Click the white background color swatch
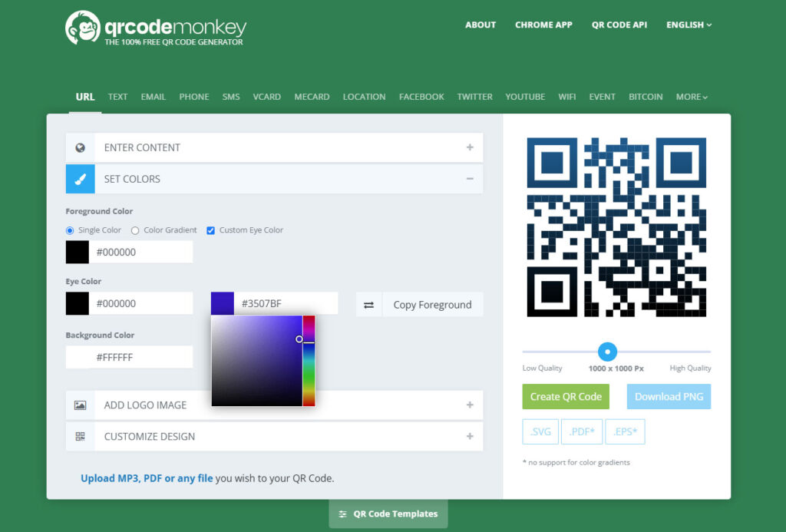This screenshot has height=532, width=786. 78,357
